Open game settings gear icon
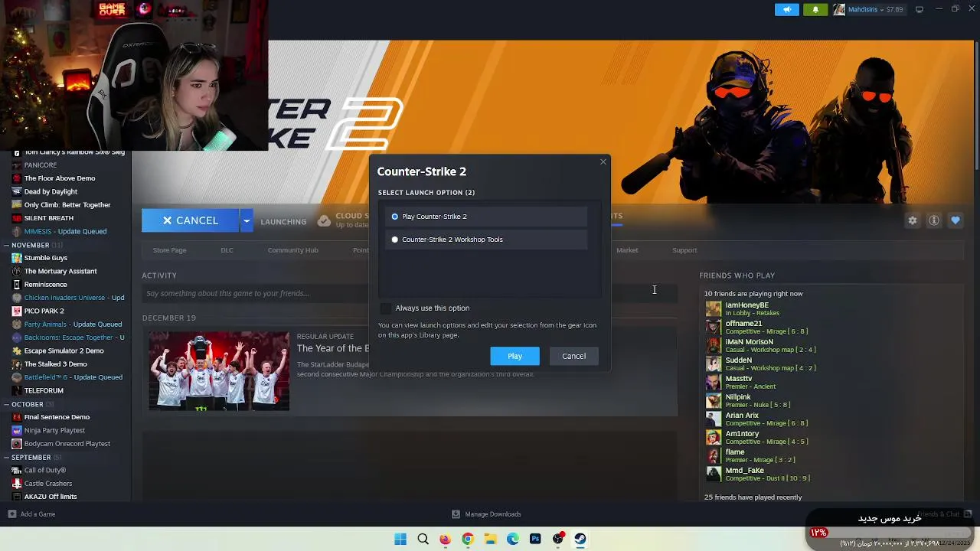The height and width of the screenshot is (551, 980). [x=913, y=220]
